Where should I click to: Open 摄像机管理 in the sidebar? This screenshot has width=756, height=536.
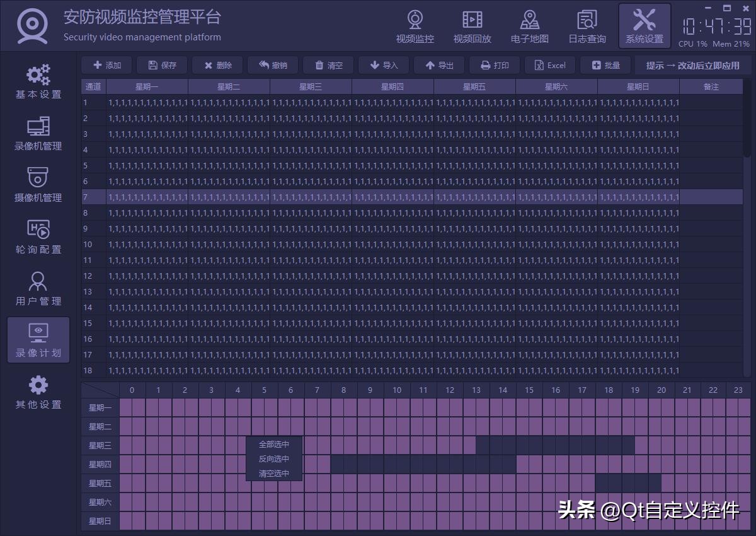pyautogui.click(x=38, y=185)
